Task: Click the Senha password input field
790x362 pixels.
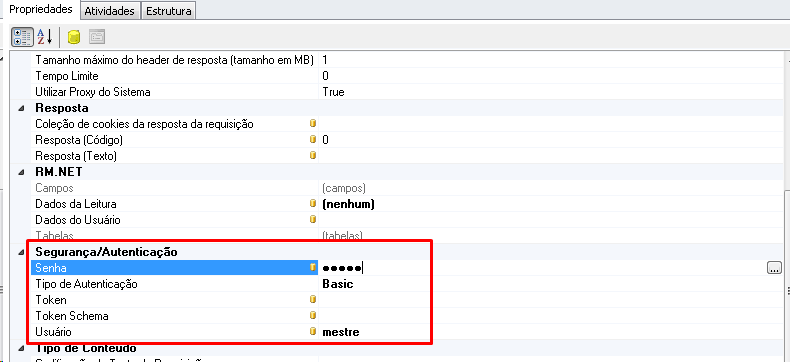Action: point(543,268)
